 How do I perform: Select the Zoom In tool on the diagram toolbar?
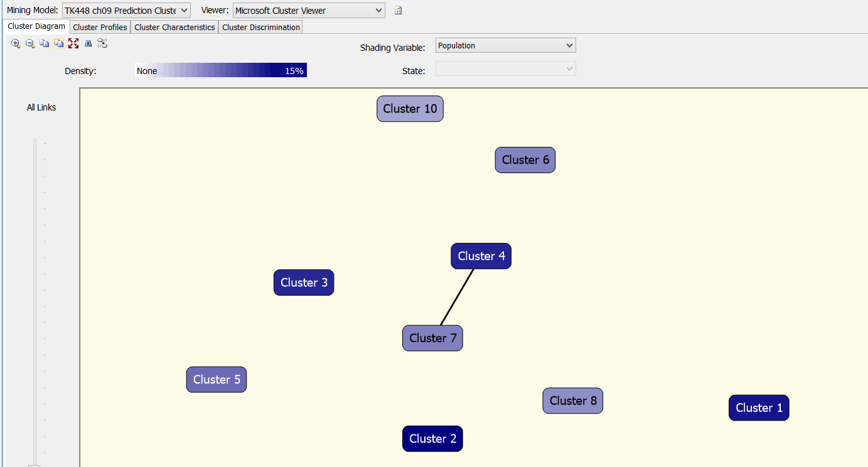pos(15,43)
